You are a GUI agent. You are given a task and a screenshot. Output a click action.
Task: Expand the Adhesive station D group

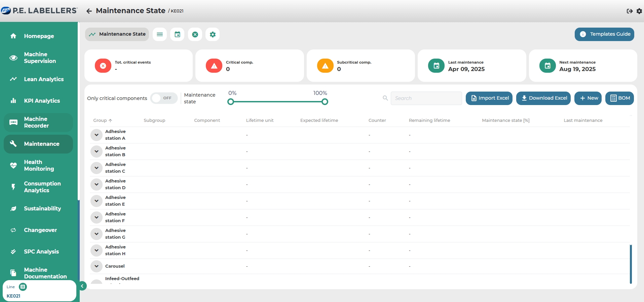pyautogui.click(x=97, y=184)
